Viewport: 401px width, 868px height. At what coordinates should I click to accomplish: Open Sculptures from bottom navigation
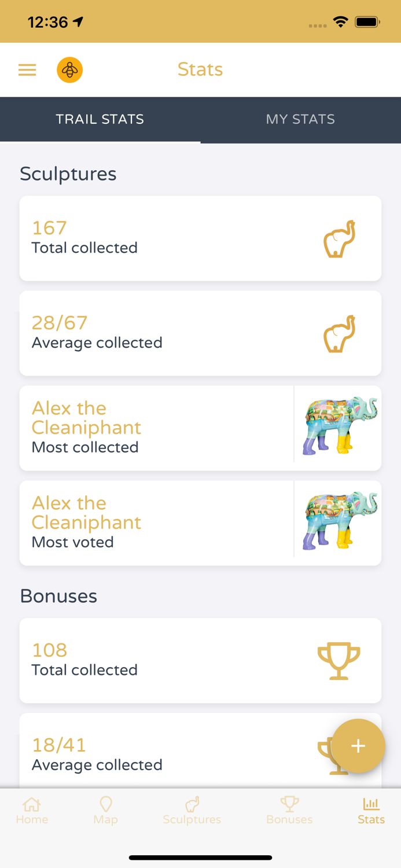pyautogui.click(x=192, y=811)
